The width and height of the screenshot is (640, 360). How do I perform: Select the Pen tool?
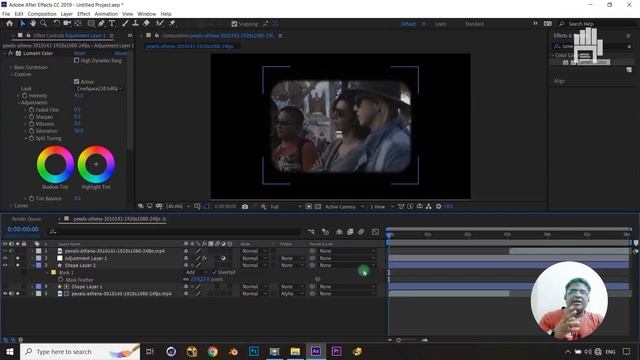coord(101,24)
